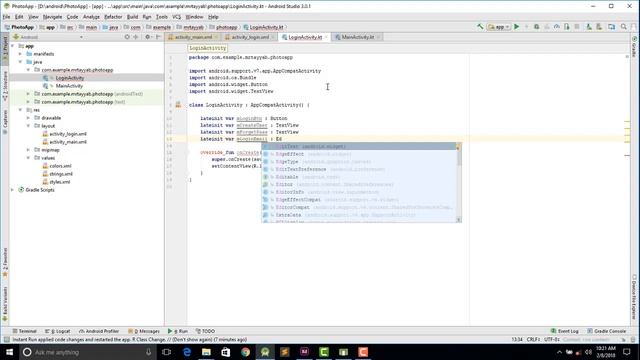Image resolution: width=640 pixels, height=360 pixels.
Task: Open the SDK Manager icon
Action: 599,27
